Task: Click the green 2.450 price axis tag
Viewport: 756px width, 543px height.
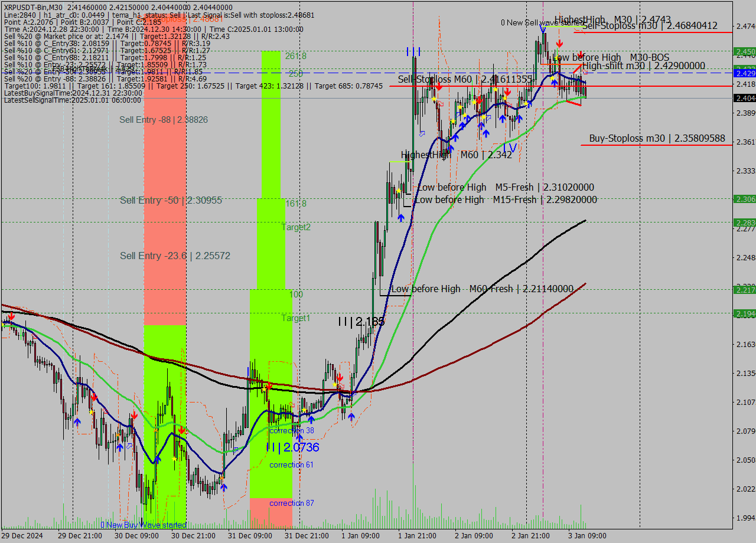Action: pos(744,52)
